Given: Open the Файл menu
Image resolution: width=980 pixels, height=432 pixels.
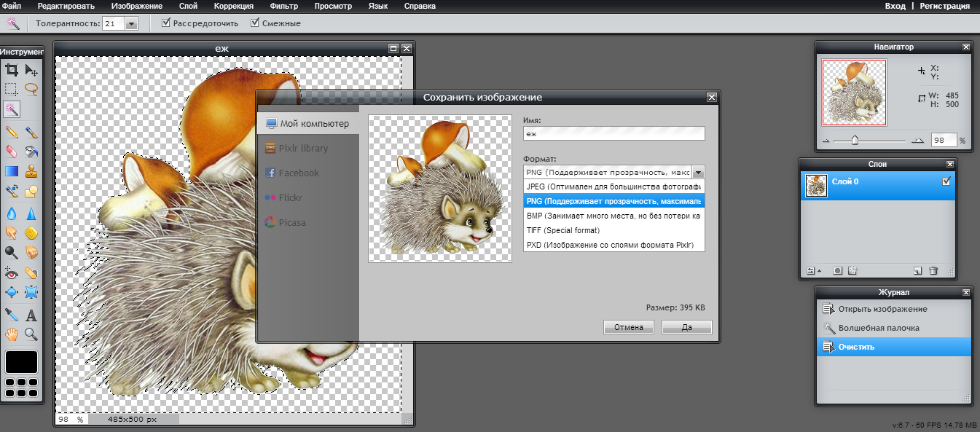Looking at the screenshot, I should click(12, 6).
